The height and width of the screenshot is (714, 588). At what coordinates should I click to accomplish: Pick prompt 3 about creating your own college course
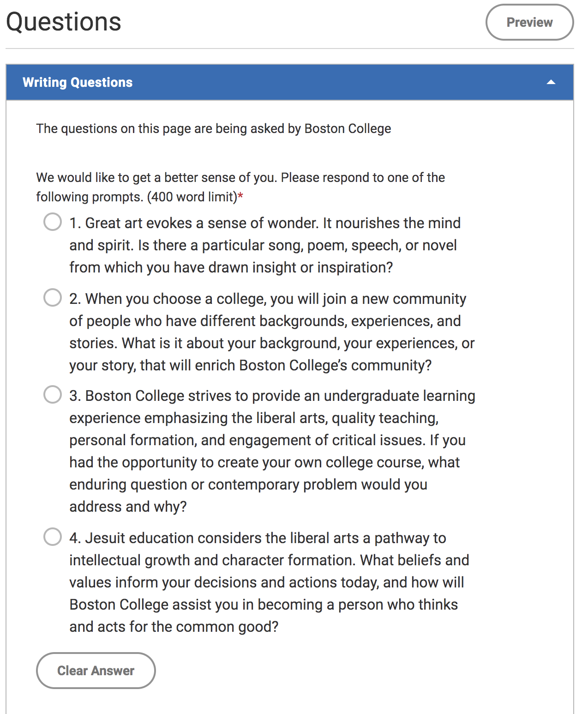tap(52, 395)
